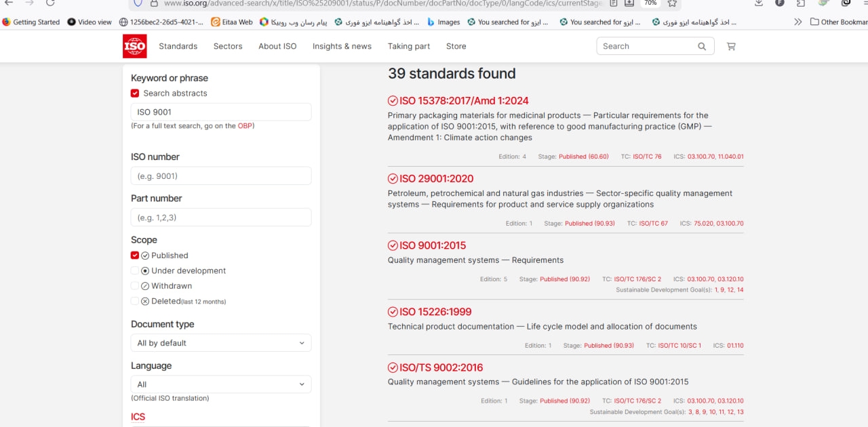Tick the Withdrawn scope checkbox
The width and height of the screenshot is (868, 427).
135,286
